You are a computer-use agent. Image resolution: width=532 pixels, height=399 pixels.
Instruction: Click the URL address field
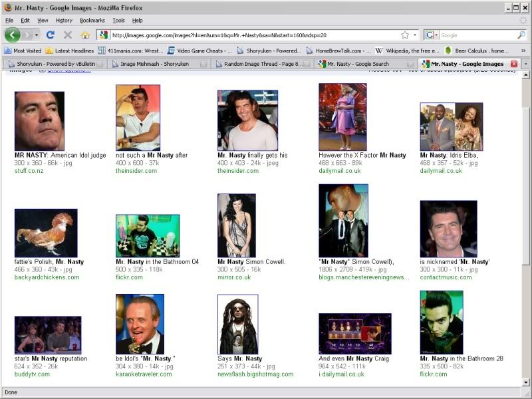(x=255, y=35)
